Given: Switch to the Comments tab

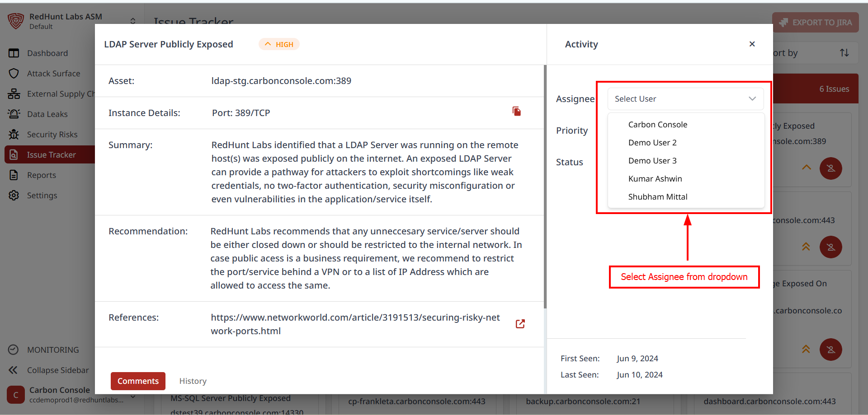Looking at the screenshot, I should pyautogui.click(x=138, y=381).
